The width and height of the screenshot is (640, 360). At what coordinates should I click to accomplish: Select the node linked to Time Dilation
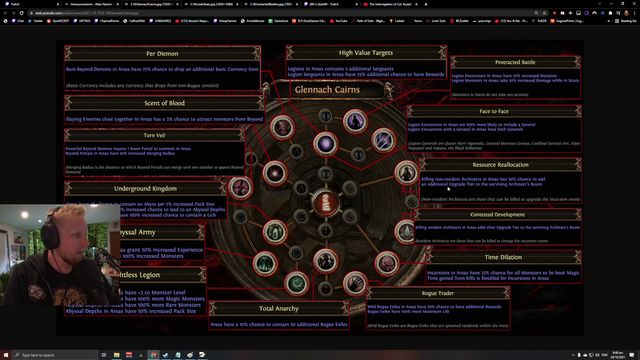pos(387,263)
